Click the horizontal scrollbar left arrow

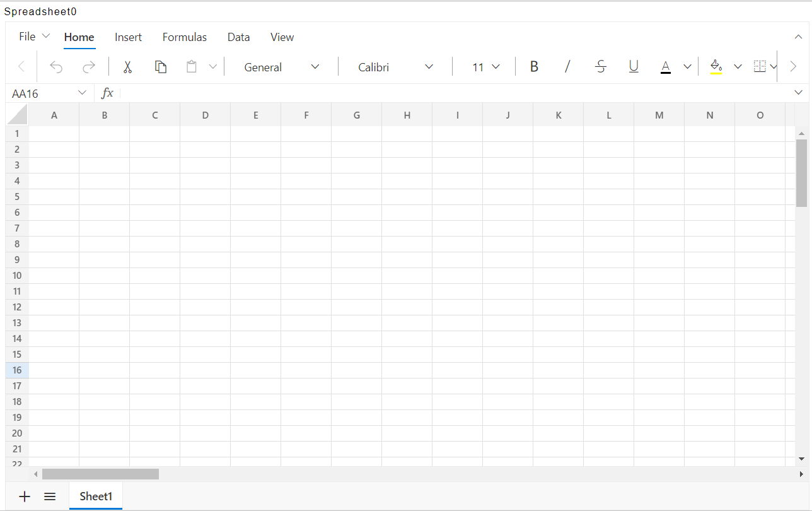[x=36, y=474]
